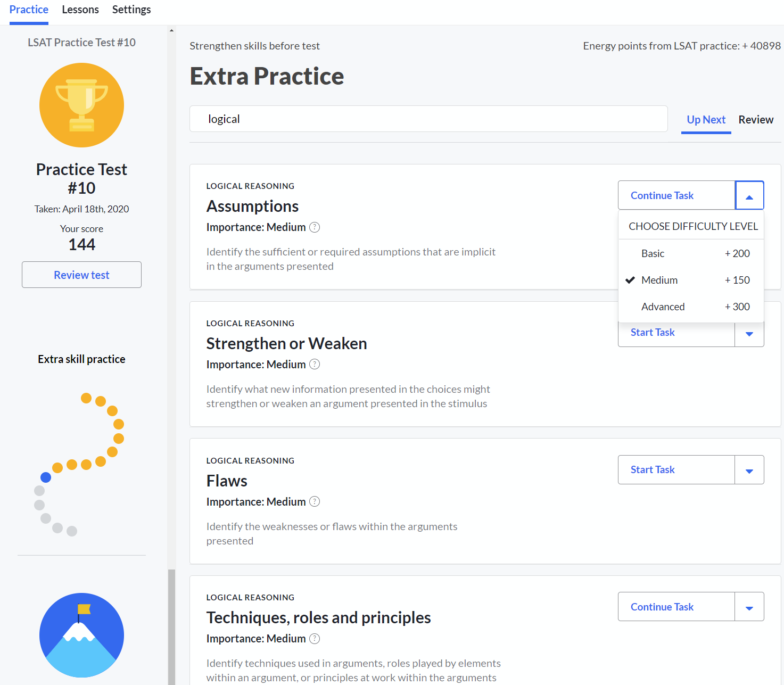Open help icon for Techniques, roles and principles
This screenshot has height=685, width=784.
[x=315, y=639]
